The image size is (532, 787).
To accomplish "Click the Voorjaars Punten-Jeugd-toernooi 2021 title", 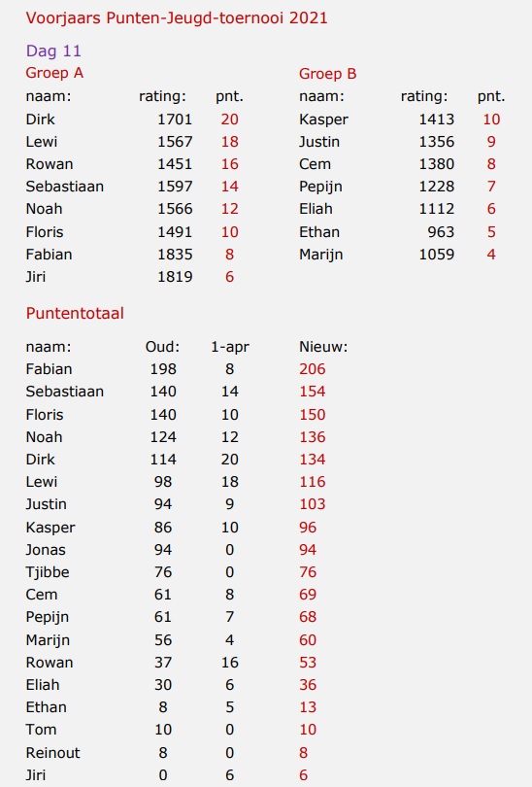I will click(x=177, y=18).
